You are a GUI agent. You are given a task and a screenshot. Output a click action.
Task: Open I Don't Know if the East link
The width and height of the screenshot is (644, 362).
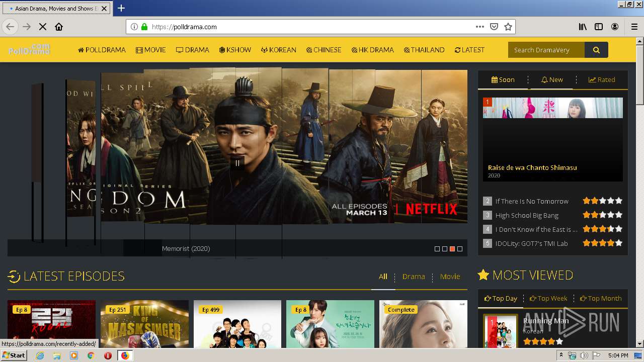point(536,229)
